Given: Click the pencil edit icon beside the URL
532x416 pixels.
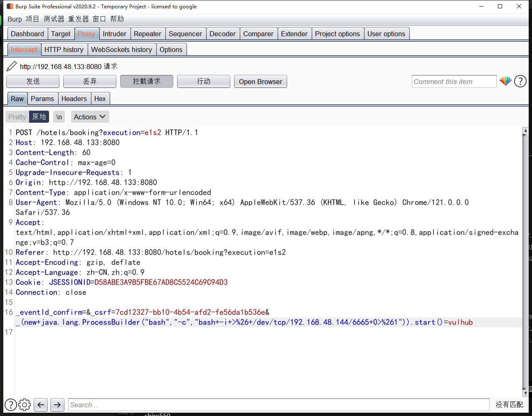Looking at the screenshot, I should [12, 66].
